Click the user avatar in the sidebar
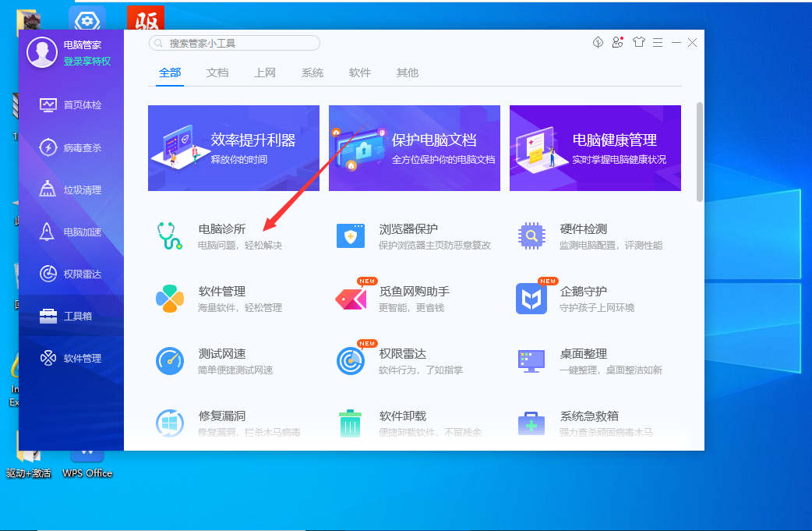 42,52
